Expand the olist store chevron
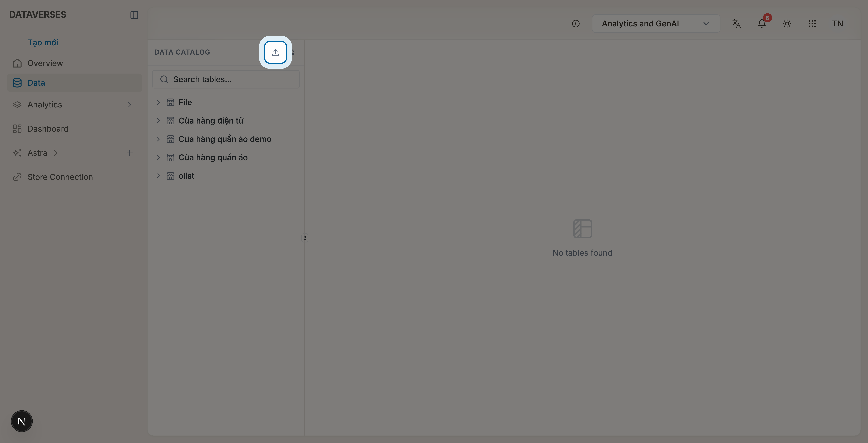868x443 pixels. click(158, 176)
